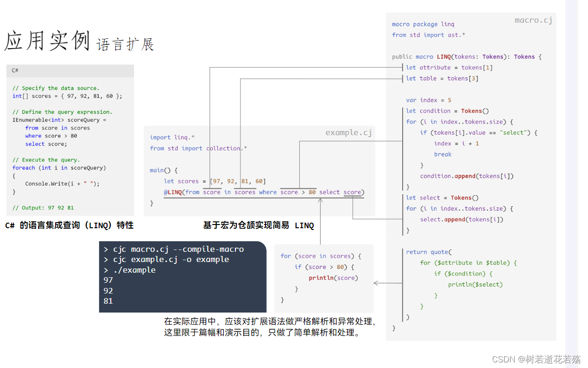
Task: Select the line 'for ($attribute in $table) {'
Action: point(468,263)
